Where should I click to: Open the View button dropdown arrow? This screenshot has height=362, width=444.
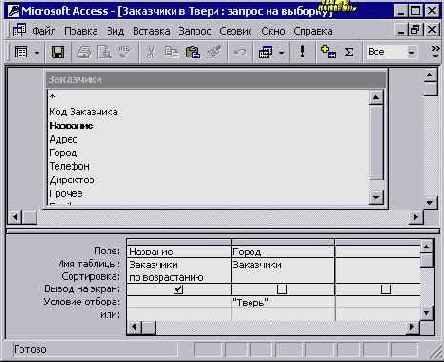tap(36, 53)
